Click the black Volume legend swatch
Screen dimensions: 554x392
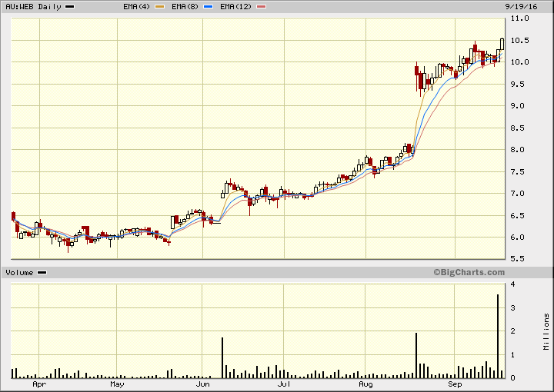(42, 272)
